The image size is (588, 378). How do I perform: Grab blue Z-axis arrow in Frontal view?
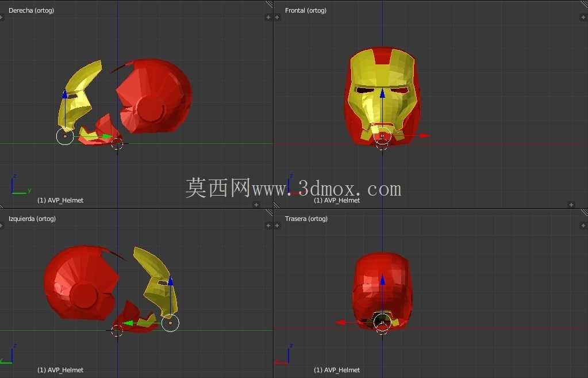coord(382,93)
